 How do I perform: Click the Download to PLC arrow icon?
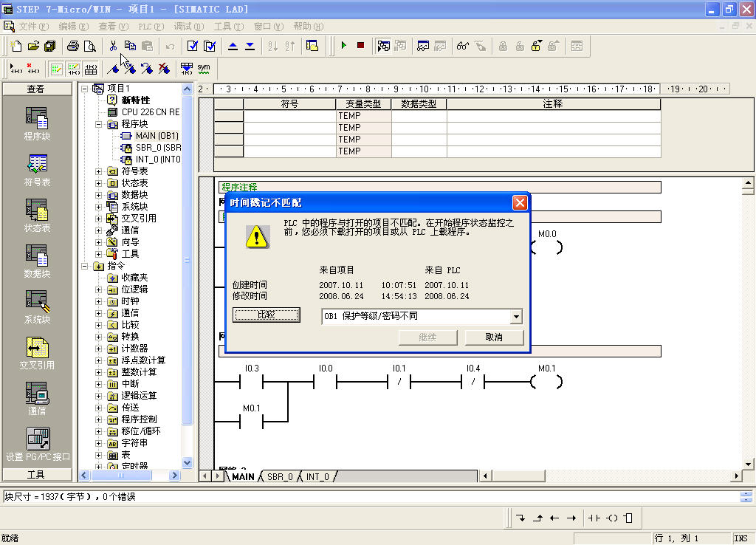(250, 46)
